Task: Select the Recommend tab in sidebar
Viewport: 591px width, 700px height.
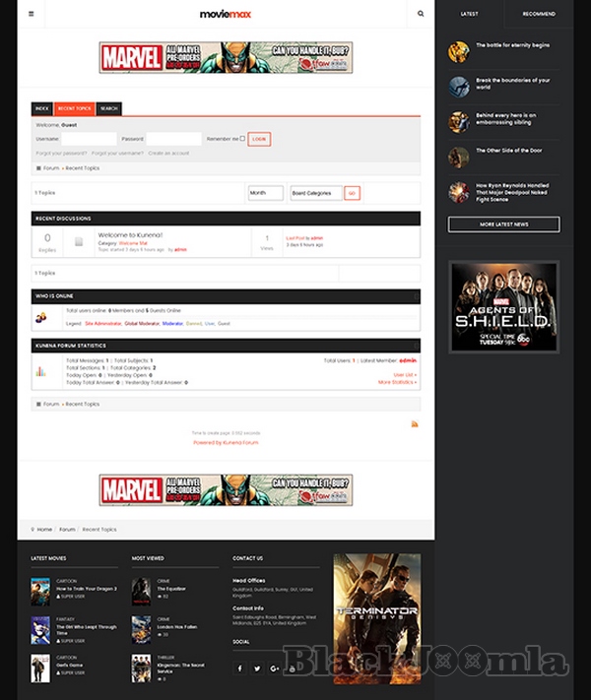Action: (539, 14)
